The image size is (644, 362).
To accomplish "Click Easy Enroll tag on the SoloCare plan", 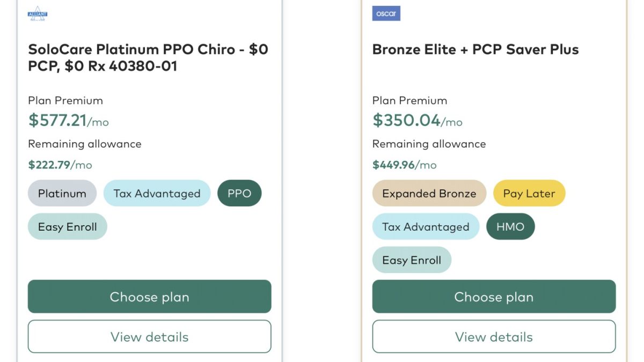I will [68, 227].
